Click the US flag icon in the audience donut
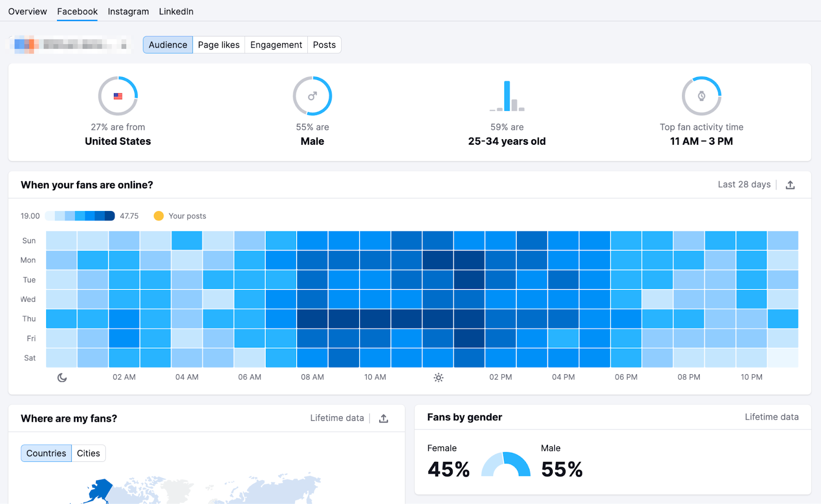821x504 pixels. (x=118, y=95)
